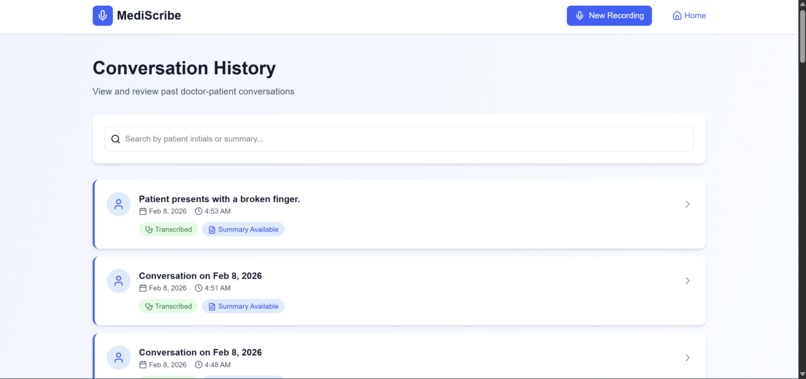Viewport: 806px width, 379px height.
Task: Click clock icon next to 4:48 AM
Action: coord(198,365)
